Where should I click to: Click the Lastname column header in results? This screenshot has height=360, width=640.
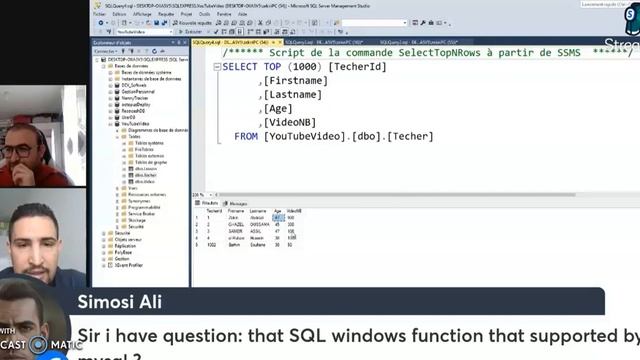click(x=258, y=211)
